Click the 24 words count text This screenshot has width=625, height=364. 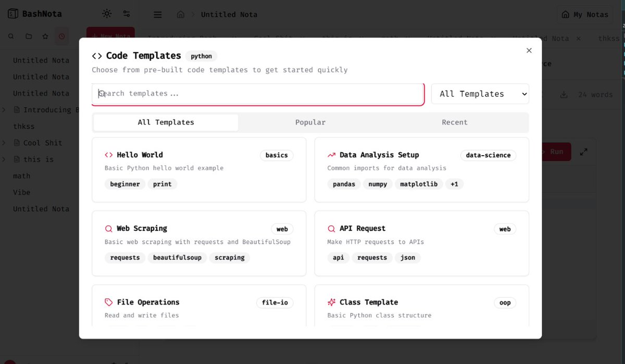pyautogui.click(x=595, y=95)
